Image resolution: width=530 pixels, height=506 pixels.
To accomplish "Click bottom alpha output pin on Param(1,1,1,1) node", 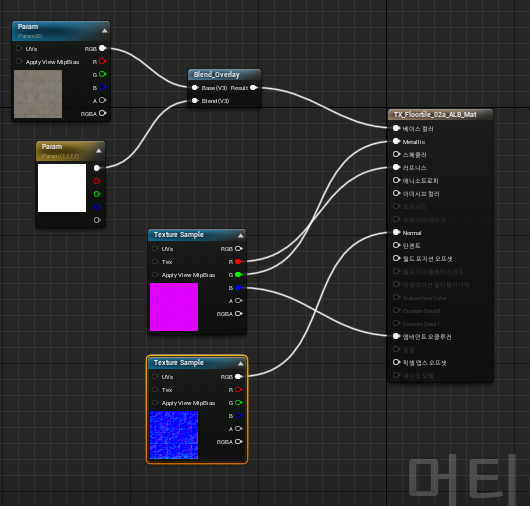I will pyautogui.click(x=97, y=220).
